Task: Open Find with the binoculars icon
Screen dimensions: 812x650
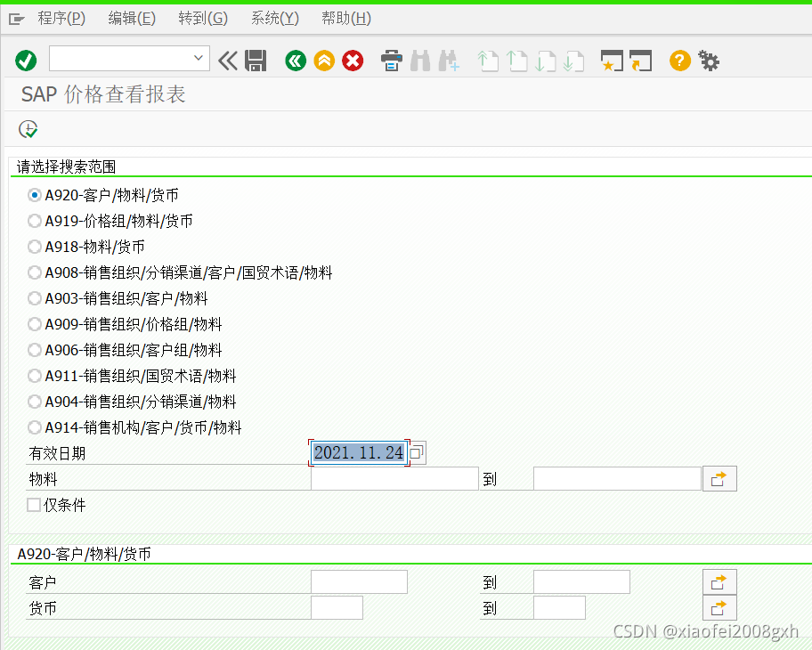Action: (x=419, y=60)
